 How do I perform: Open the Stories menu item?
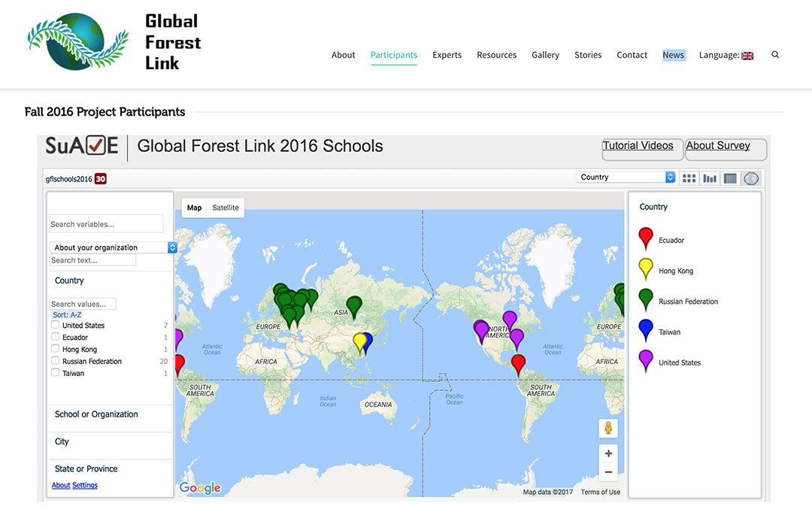[588, 55]
